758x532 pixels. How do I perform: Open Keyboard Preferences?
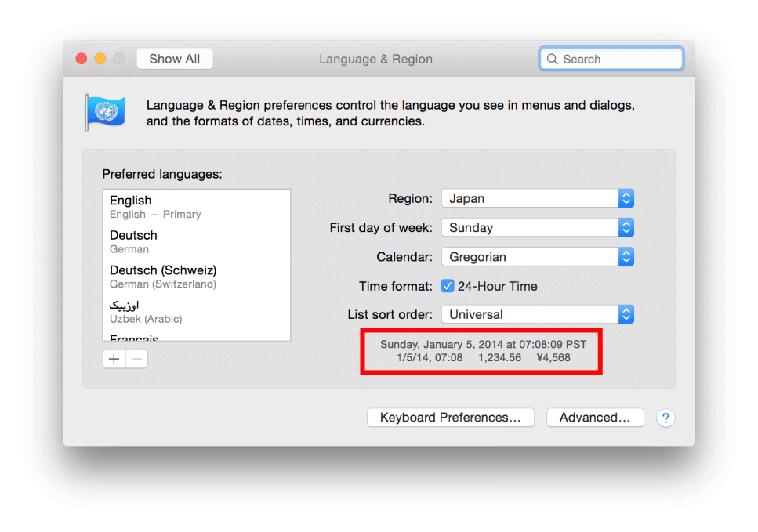coord(450,418)
